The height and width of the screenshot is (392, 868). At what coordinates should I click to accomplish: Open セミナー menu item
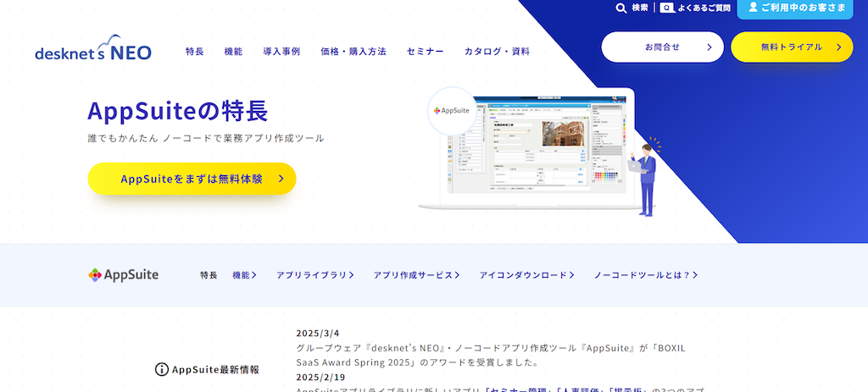[426, 52]
